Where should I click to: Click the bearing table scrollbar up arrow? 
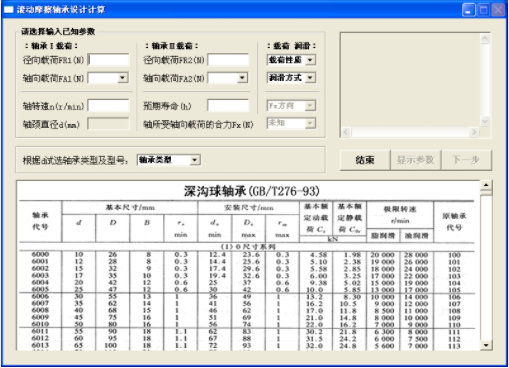[486, 185]
